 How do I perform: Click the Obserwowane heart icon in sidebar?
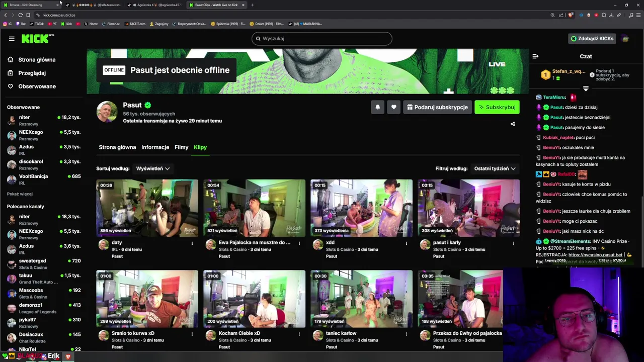point(10,86)
